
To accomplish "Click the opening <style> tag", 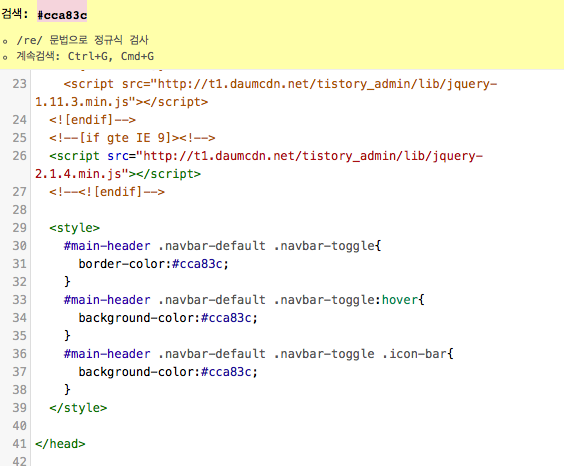I will coord(74,228).
